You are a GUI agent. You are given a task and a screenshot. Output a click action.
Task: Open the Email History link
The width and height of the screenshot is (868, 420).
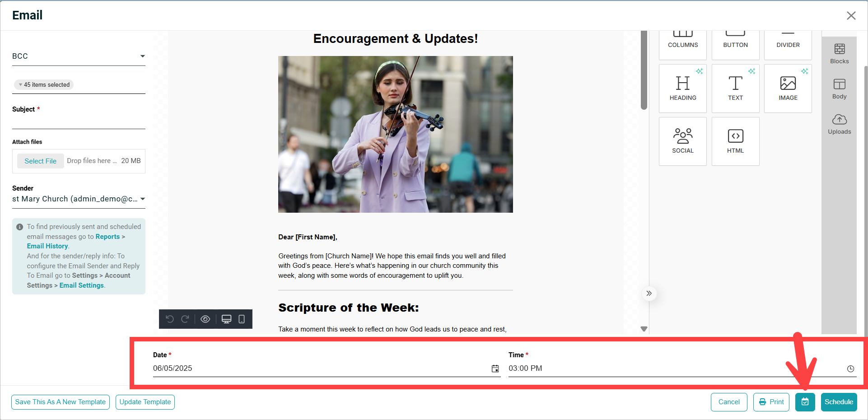click(x=47, y=246)
